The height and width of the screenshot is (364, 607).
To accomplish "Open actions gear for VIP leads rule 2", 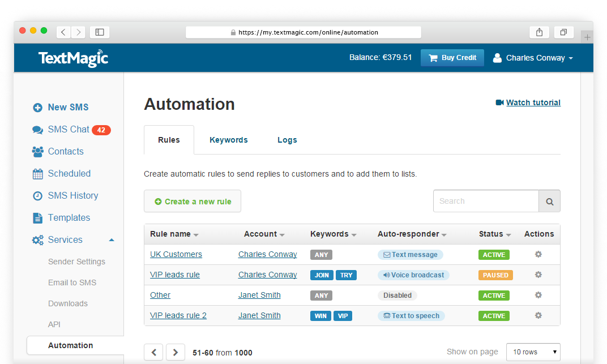I will [x=538, y=315].
